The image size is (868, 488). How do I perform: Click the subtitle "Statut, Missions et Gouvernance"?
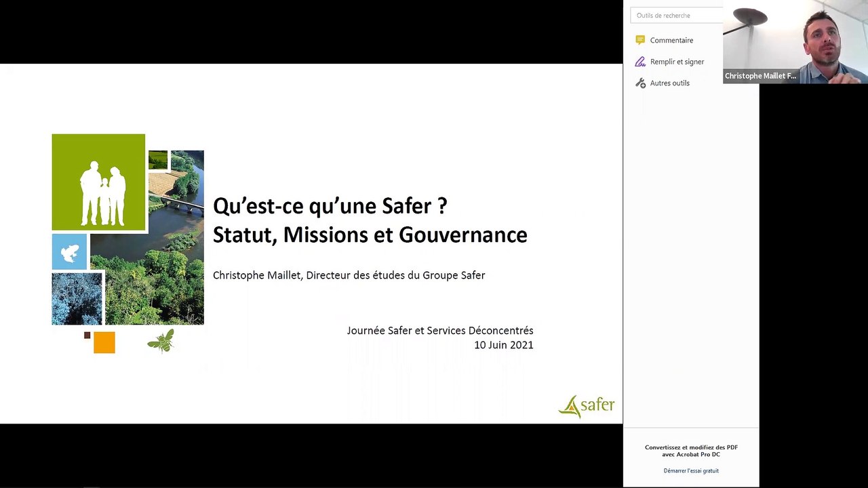(370, 235)
